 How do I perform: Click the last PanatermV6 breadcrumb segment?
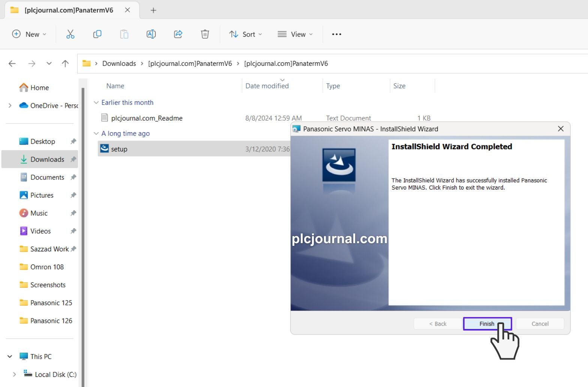286,64
